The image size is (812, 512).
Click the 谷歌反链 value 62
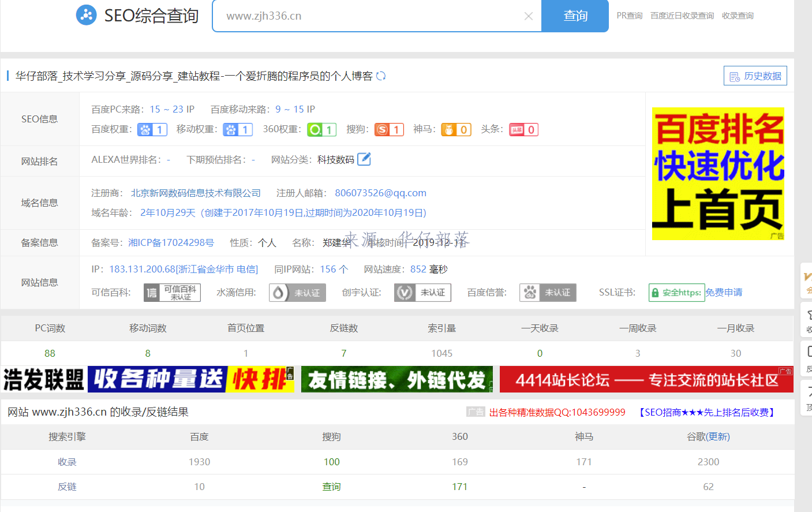click(708, 487)
